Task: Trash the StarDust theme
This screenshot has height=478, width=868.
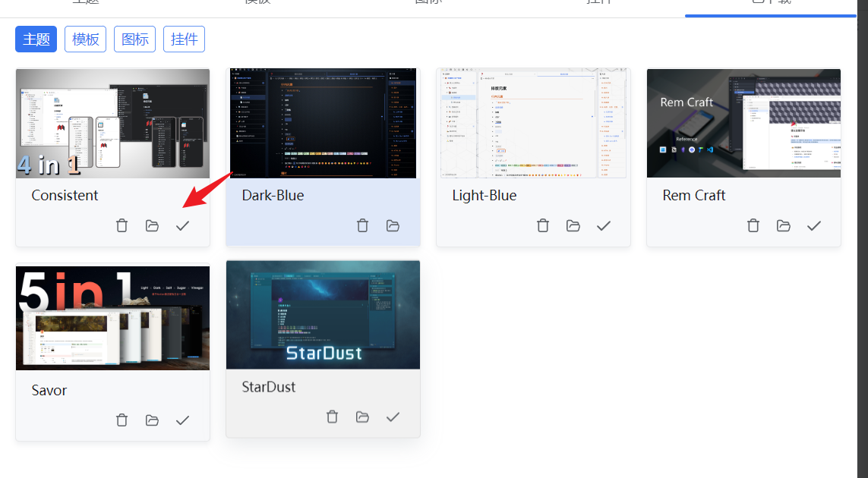Action: (x=332, y=417)
